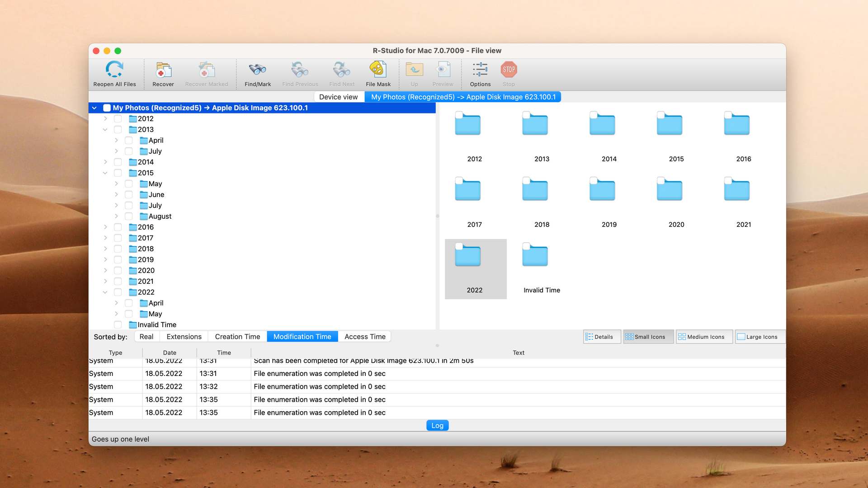Sort files by Real structure
Viewport: 868px width, 488px height.
pyautogui.click(x=146, y=337)
